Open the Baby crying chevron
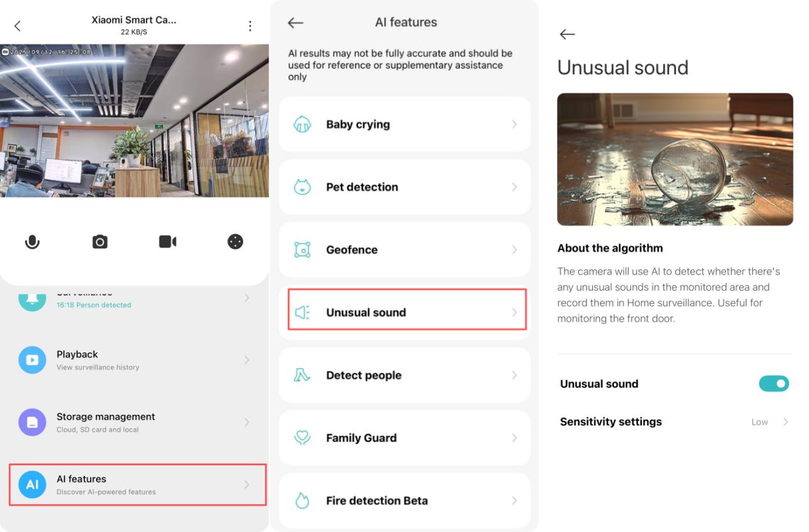 tap(514, 125)
